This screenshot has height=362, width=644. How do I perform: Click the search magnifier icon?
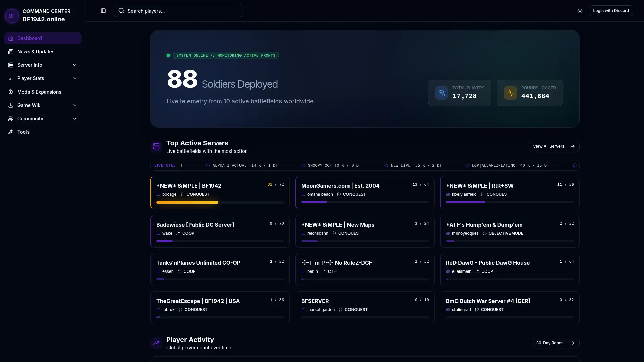(121, 11)
